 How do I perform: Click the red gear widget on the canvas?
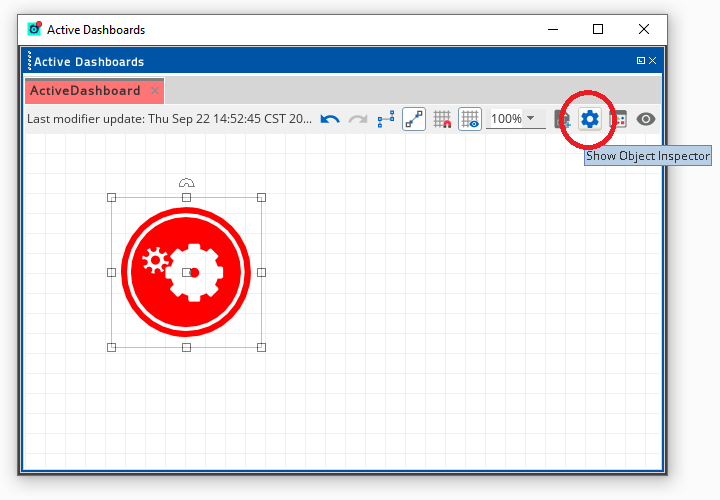pyautogui.click(x=186, y=272)
